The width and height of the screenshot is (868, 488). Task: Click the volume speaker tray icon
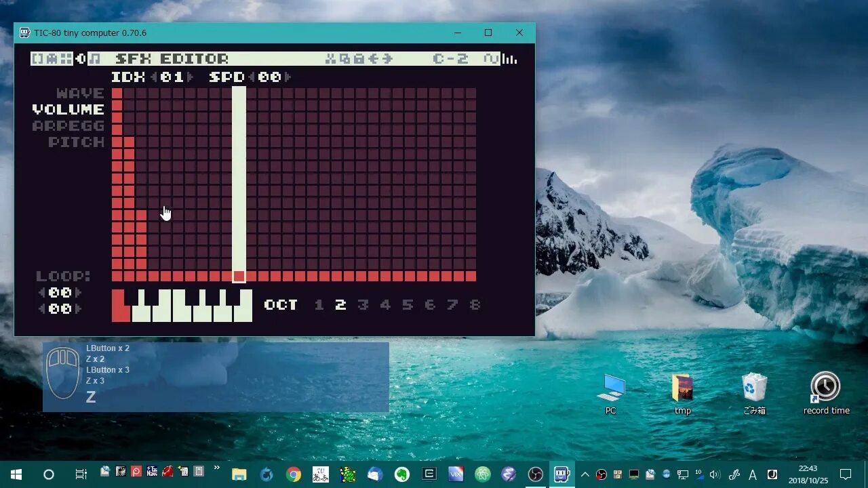(715, 474)
